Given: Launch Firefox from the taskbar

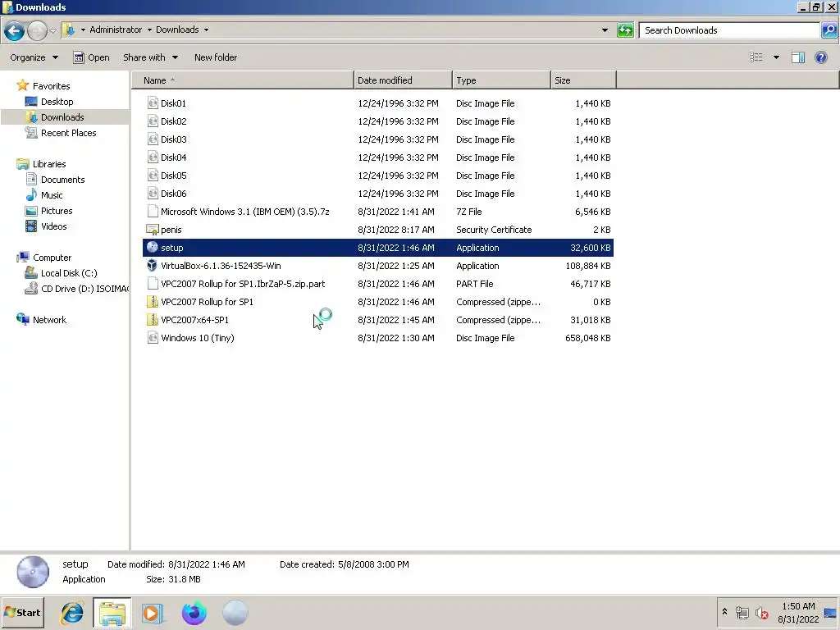Looking at the screenshot, I should coord(194,613).
